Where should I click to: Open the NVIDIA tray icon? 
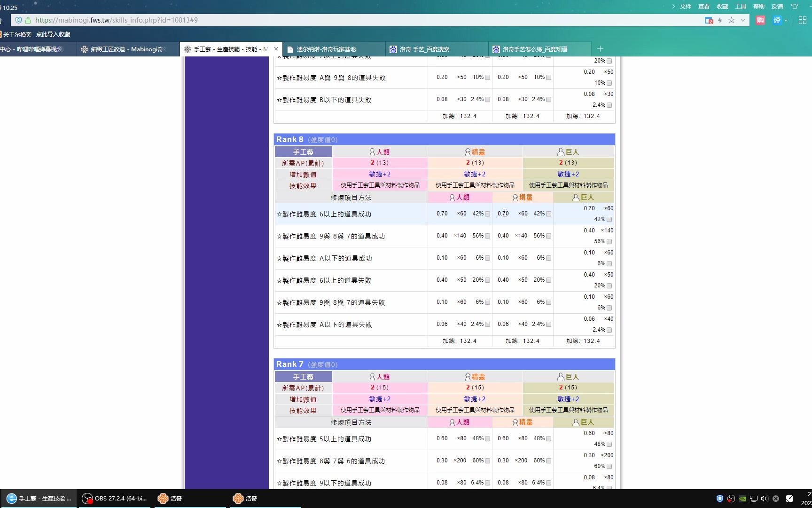pyautogui.click(x=742, y=499)
